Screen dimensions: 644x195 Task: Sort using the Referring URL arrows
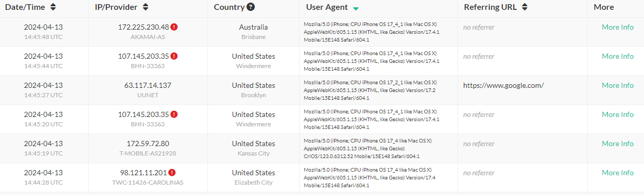click(x=525, y=7)
